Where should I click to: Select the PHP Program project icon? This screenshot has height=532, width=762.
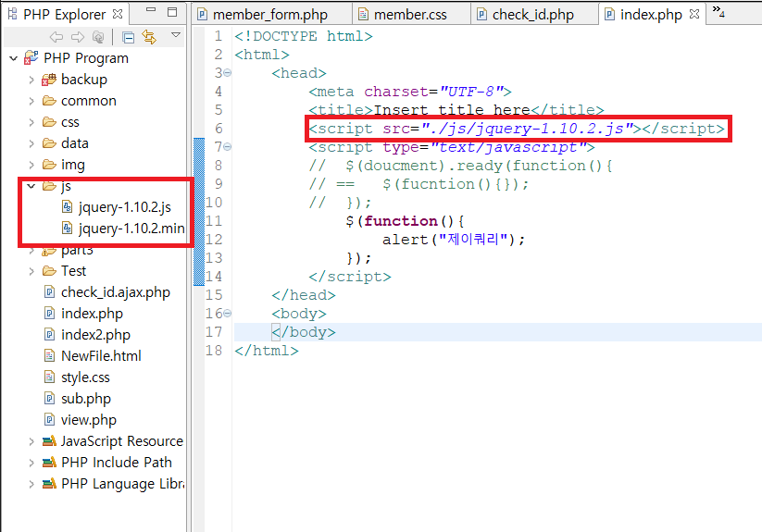click(31, 57)
